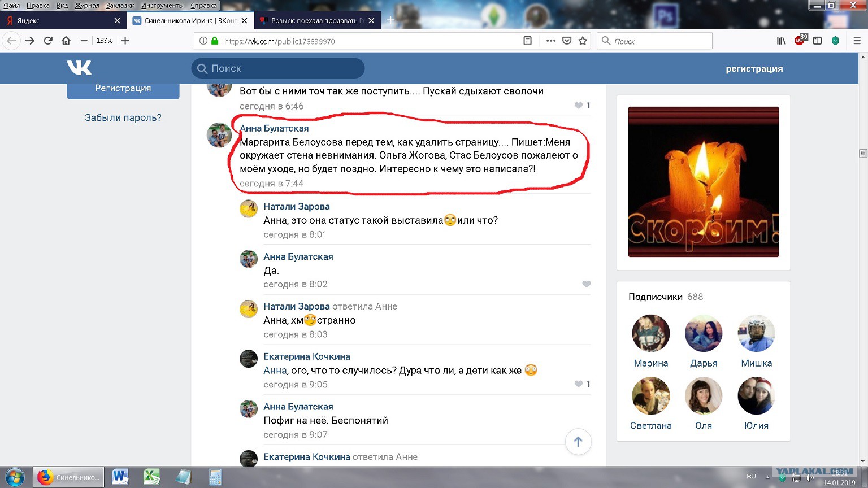Click the green shield extension icon

pos(835,41)
